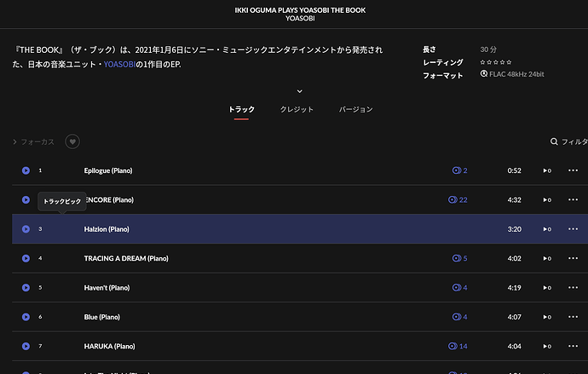The width and height of the screenshot is (588, 374).
Task: Open more options for ENCORE (Piano)
Action: point(573,199)
